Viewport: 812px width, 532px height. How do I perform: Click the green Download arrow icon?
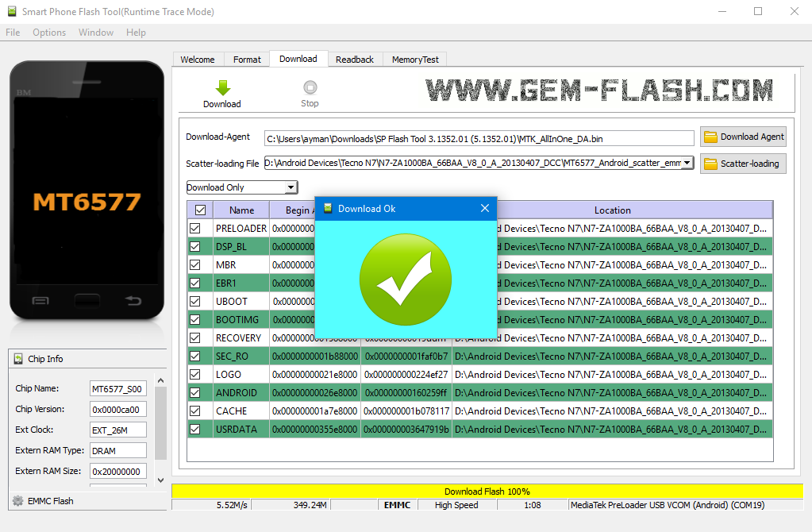click(223, 87)
